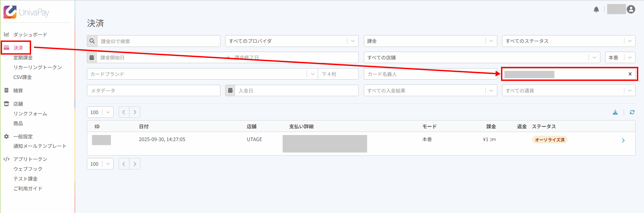This screenshot has width=644, height=213.
Task: Open 通知メールテンプレート in the sidebar
Action: 40,146
